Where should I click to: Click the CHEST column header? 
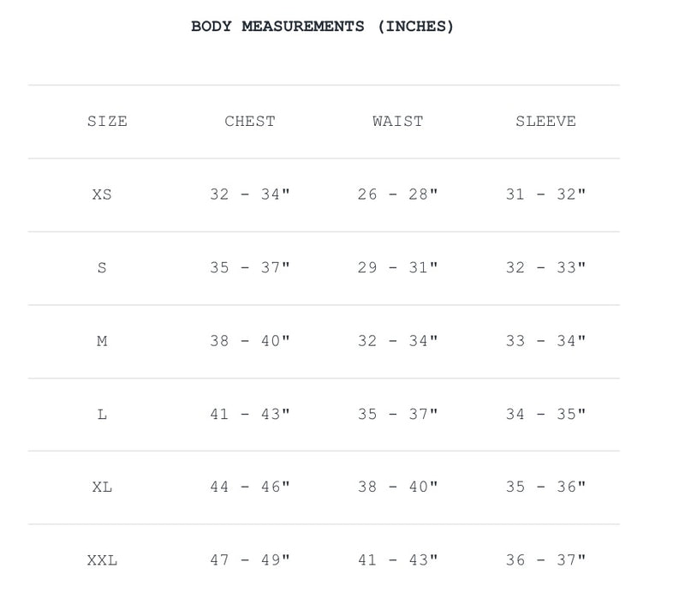tap(250, 121)
